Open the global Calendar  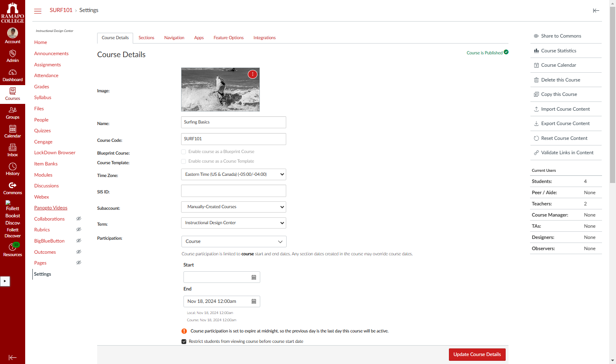(12, 132)
